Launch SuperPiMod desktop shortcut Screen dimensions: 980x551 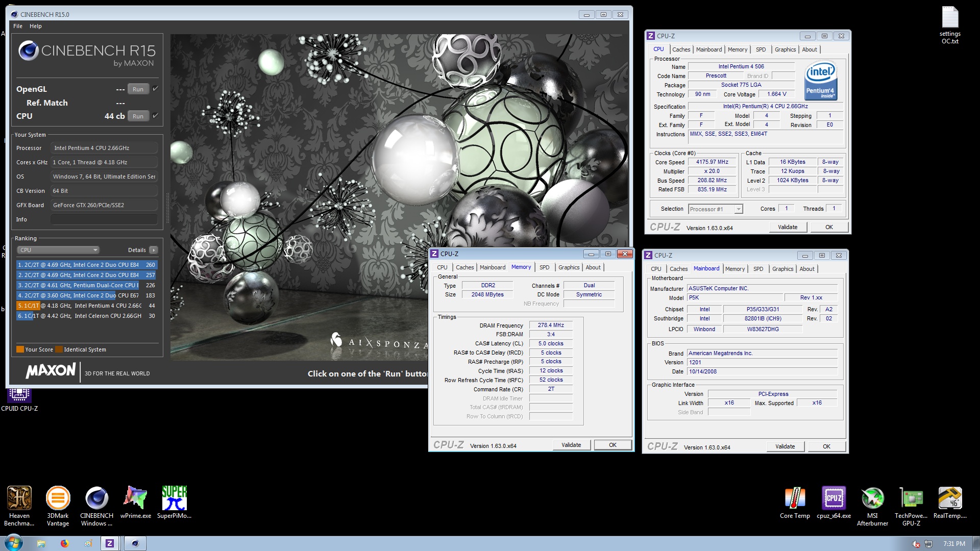pyautogui.click(x=174, y=502)
